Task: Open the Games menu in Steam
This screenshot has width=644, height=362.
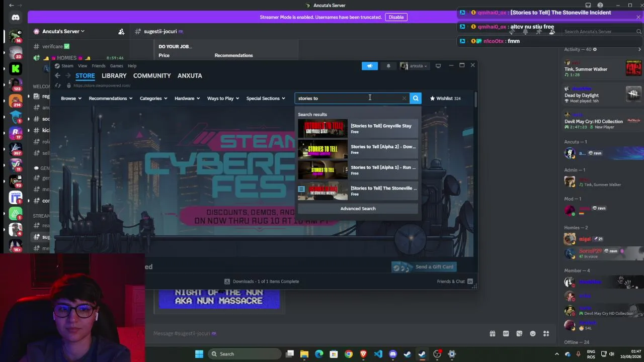Action: (x=116, y=66)
